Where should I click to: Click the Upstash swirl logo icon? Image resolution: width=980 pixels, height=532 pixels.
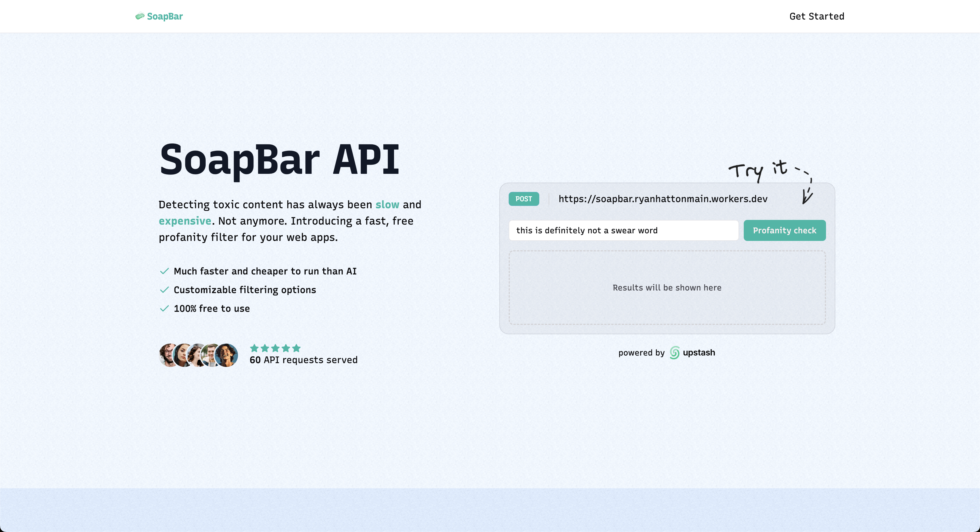675,353
